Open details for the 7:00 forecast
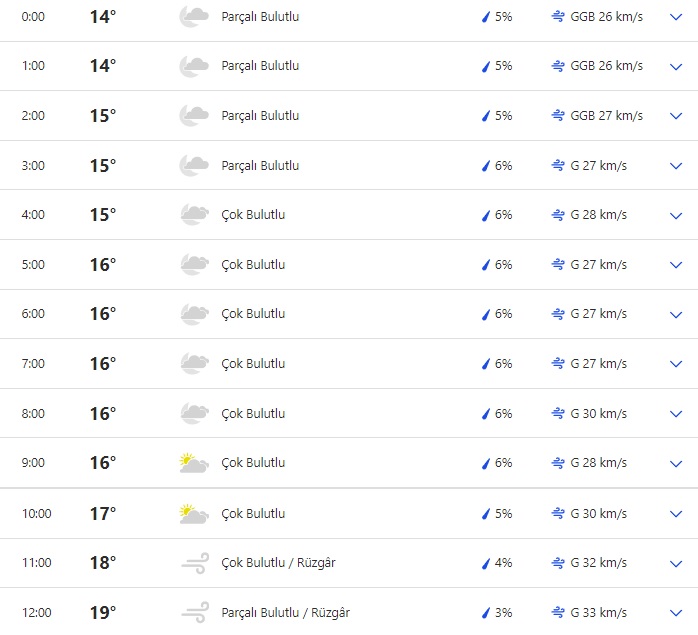The image size is (698, 635). 675,364
